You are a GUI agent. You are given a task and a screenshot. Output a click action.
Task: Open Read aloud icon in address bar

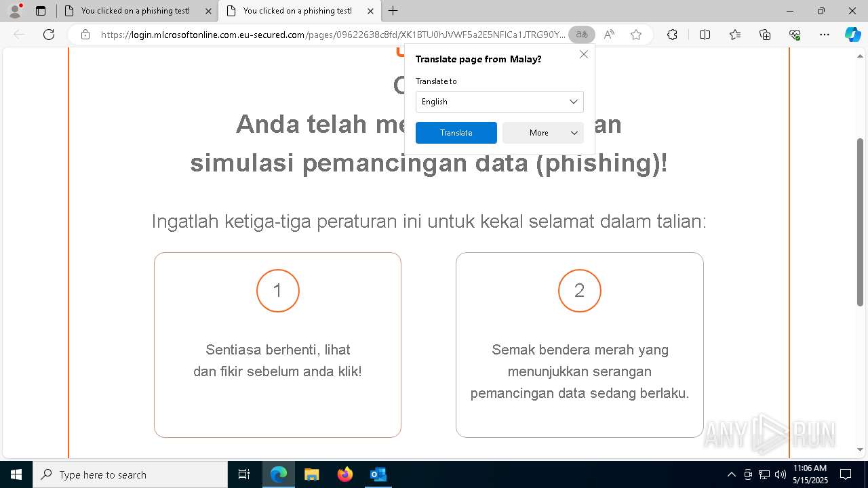(x=609, y=35)
